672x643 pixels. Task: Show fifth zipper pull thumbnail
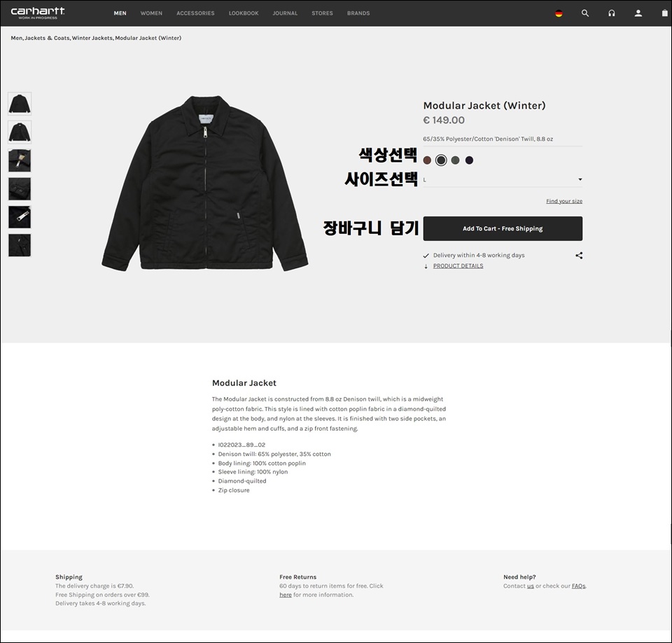click(20, 217)
